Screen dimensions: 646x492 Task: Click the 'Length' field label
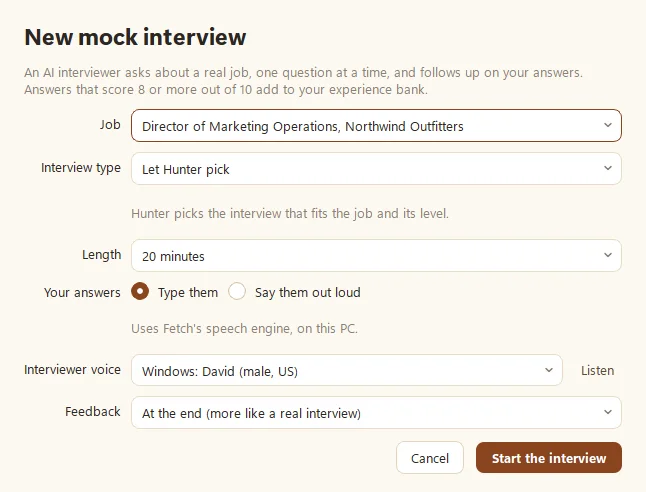point(102,255)
